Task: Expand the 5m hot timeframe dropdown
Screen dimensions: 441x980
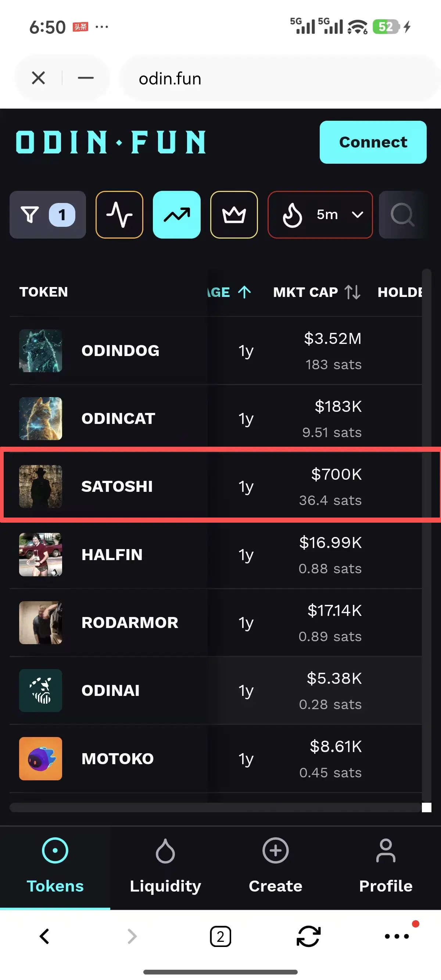Action: click(320, 215)
